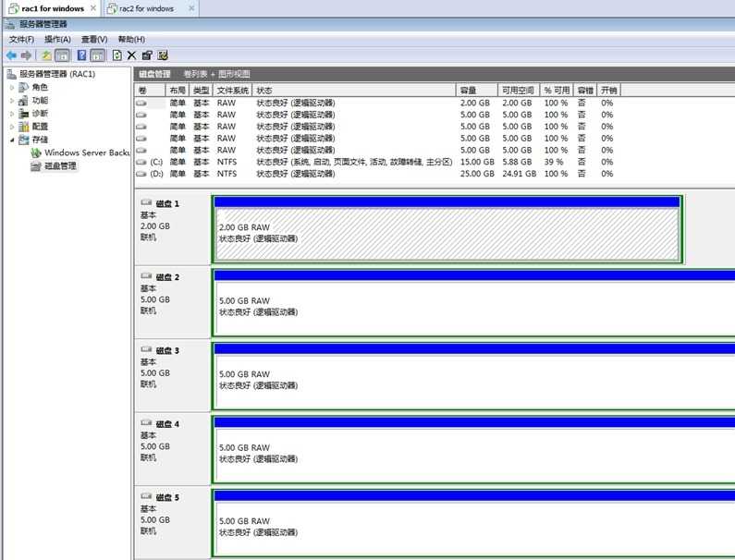Click the 磁盘 1 disk icon

146,202
